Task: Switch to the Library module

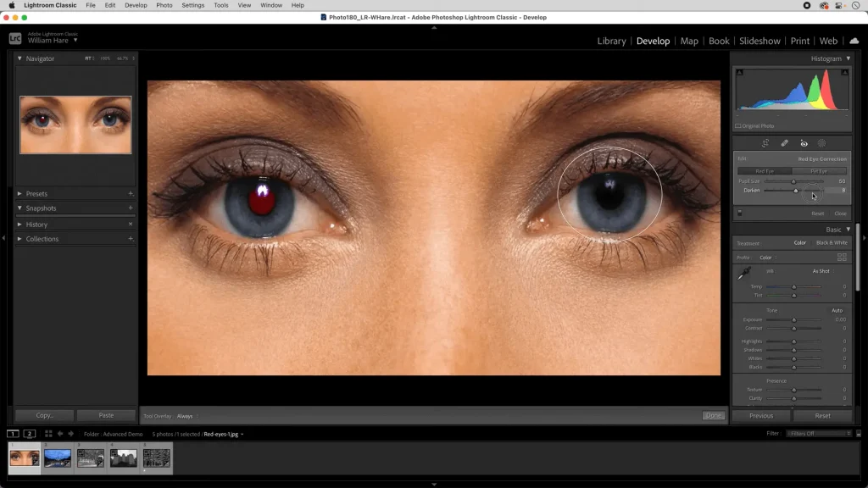Action: pyautogui.click(x=612, y=41)
